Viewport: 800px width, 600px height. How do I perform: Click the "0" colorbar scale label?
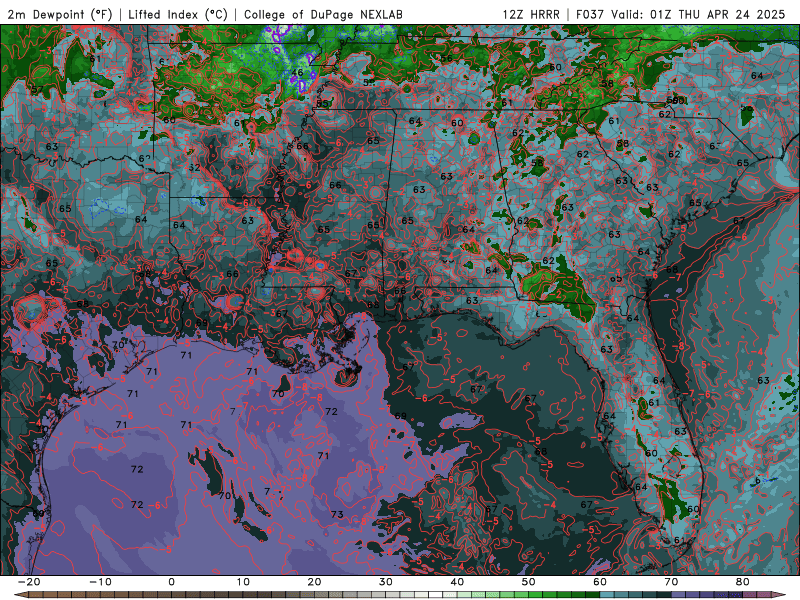coord(171,582)
